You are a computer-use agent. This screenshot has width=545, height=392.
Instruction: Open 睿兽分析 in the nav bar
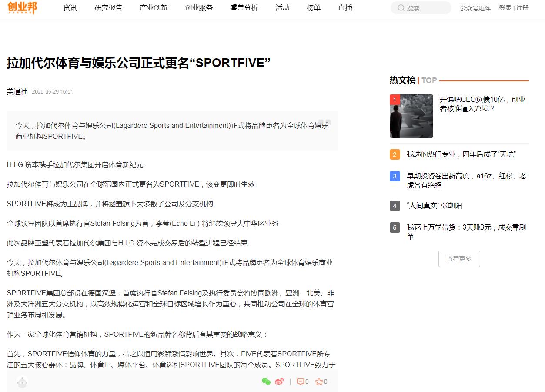tap(244, 8)
